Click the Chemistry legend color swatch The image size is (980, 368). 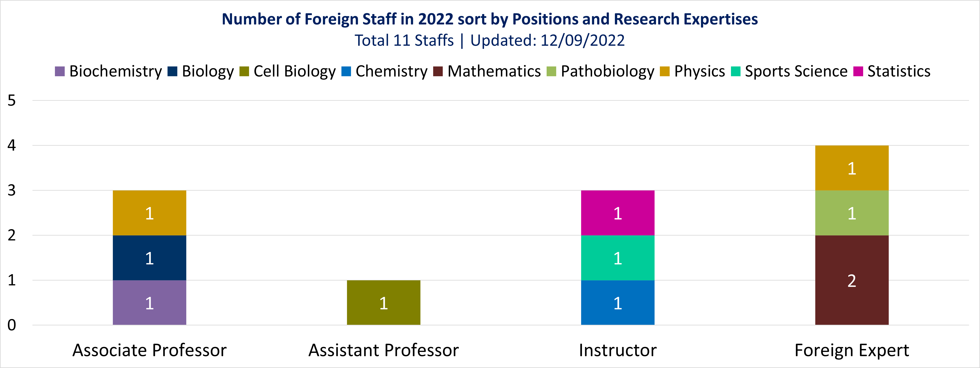[x=346, y=72]
